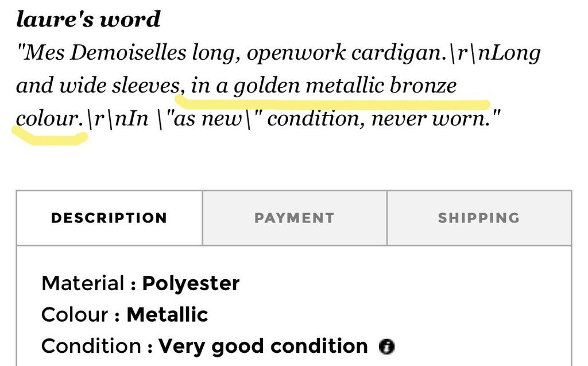
Task: Click the "Condition :" label
Action: coord(97,346)
